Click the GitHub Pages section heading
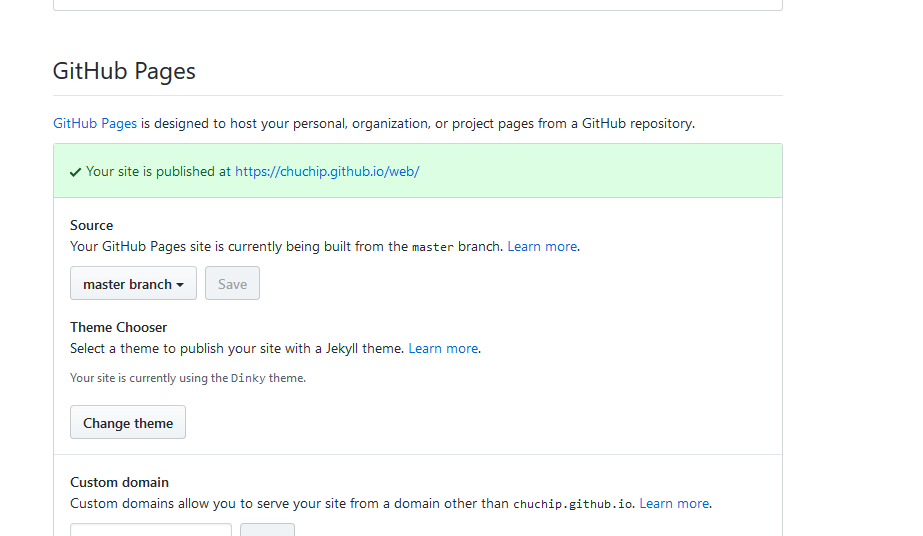The height and width of the screenshot is (536, 923). pyautogui.click(x=124, y=71)
